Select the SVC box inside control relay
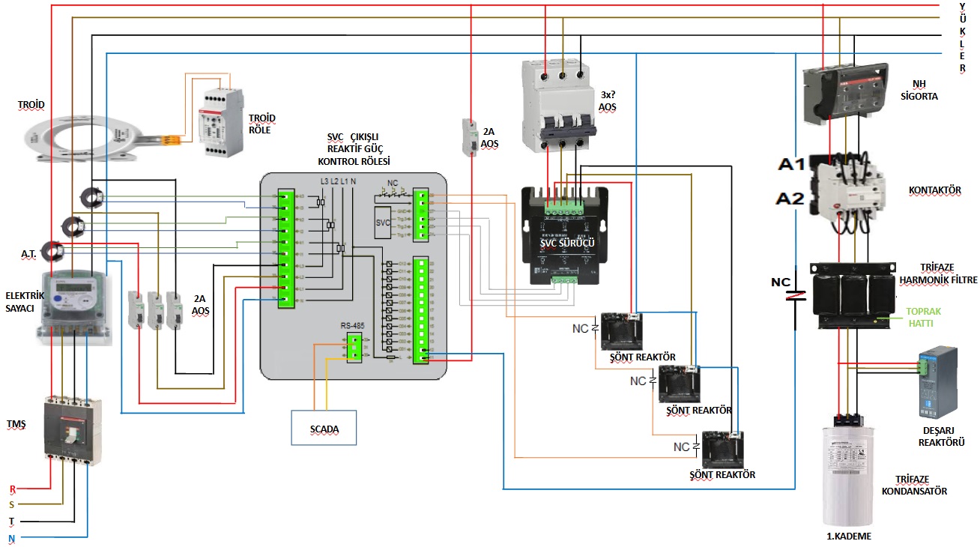Image resolution: width=980 pixels, height=547 pixels. click(383, 223)
